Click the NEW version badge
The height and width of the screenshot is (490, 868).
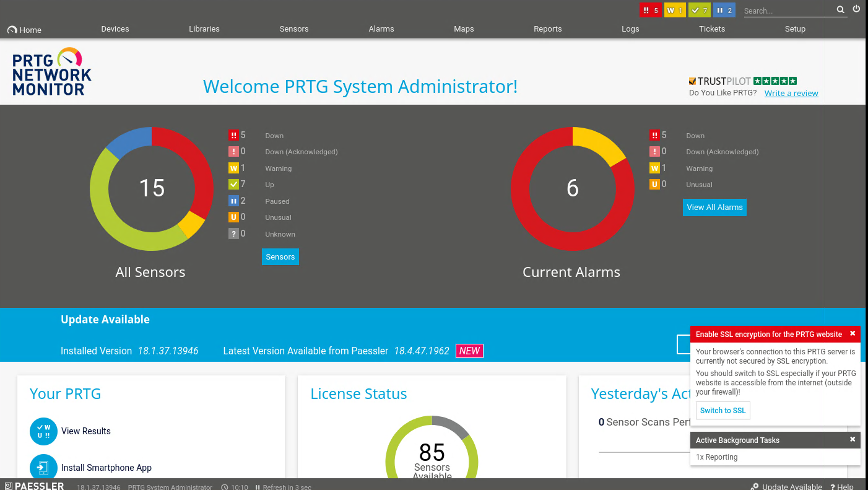469,351
